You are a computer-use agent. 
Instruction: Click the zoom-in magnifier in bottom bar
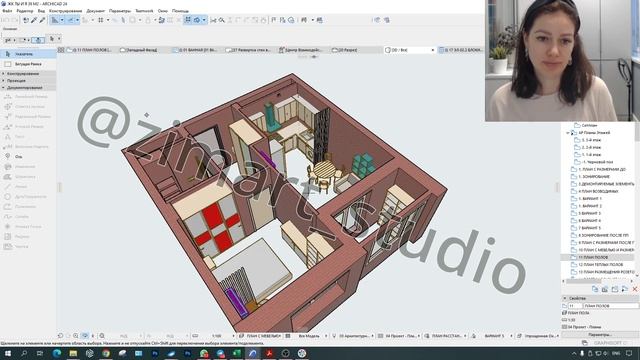click(x=76, y=336)
